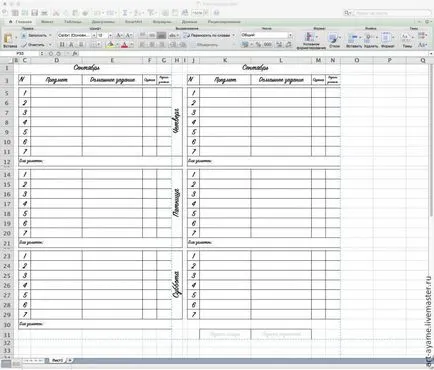
Task: Switch to the SmartArt ribbon tab
Action: pos(133,22)
